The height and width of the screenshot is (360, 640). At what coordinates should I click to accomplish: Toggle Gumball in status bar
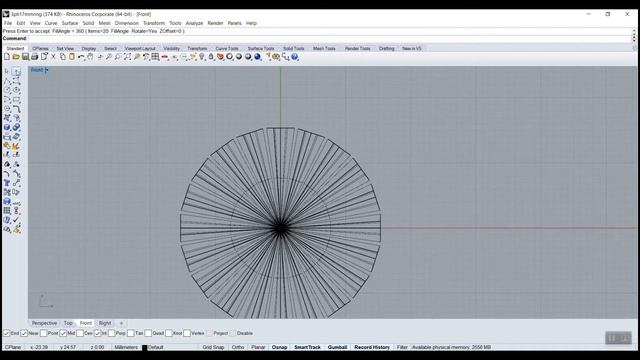[338, 347]
